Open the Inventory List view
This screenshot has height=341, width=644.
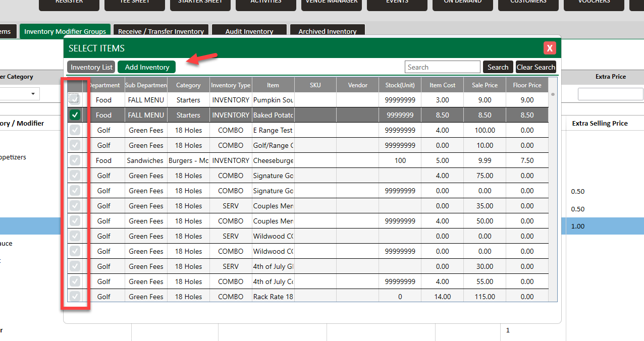91,67
